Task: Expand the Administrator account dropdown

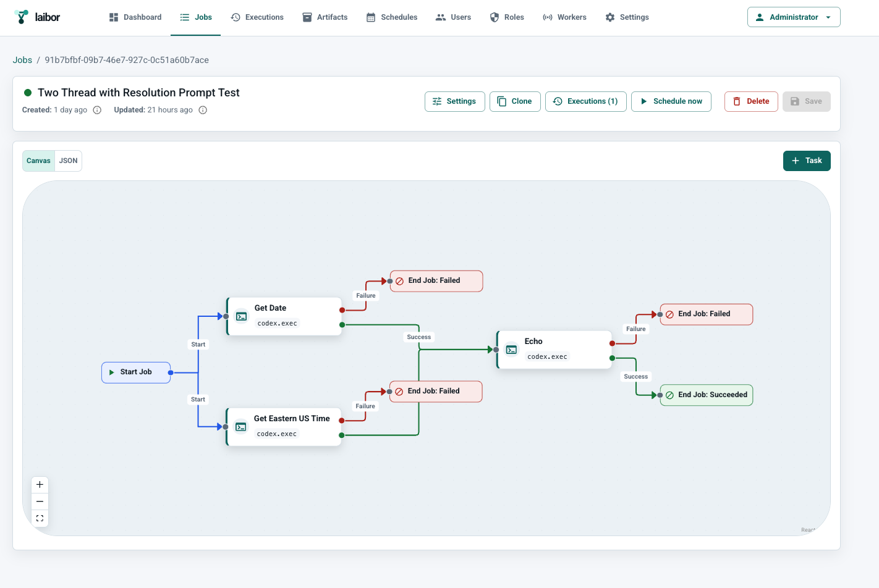Action: tap(794, 17)
